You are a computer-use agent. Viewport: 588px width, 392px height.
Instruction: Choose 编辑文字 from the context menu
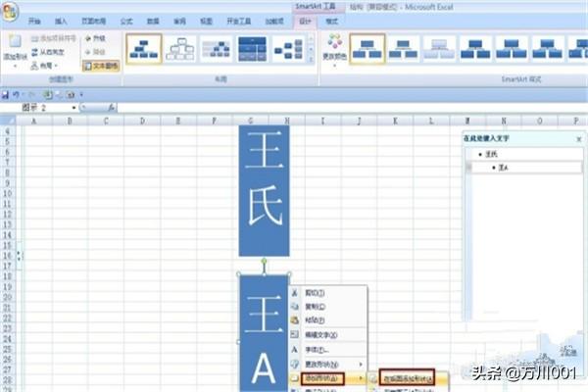point(328,335)
